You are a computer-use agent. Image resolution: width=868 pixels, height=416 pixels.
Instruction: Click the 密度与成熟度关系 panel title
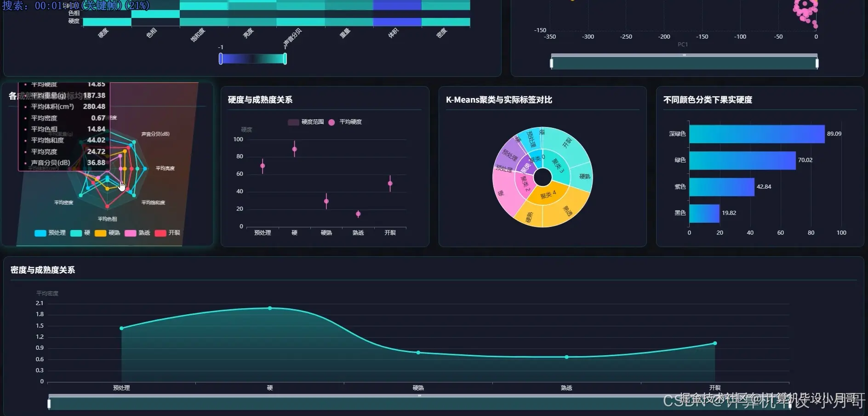[43, 270]
